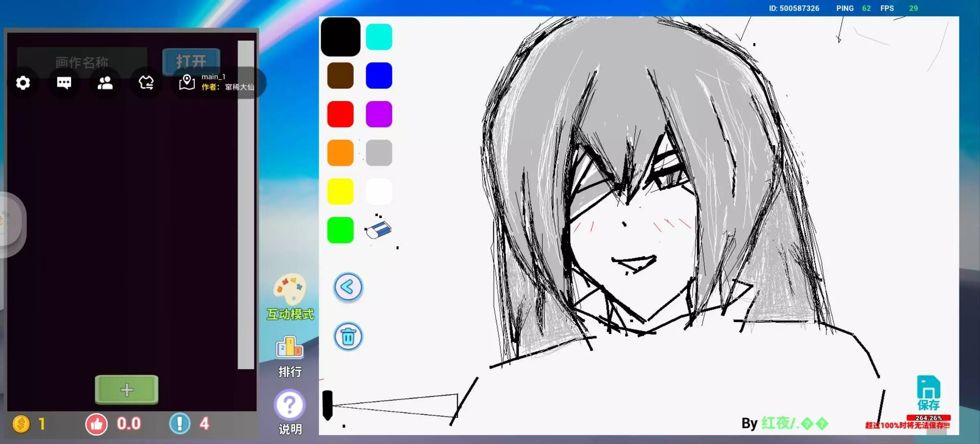
Task: Open the help question mark button
Action: pos(290,405)
